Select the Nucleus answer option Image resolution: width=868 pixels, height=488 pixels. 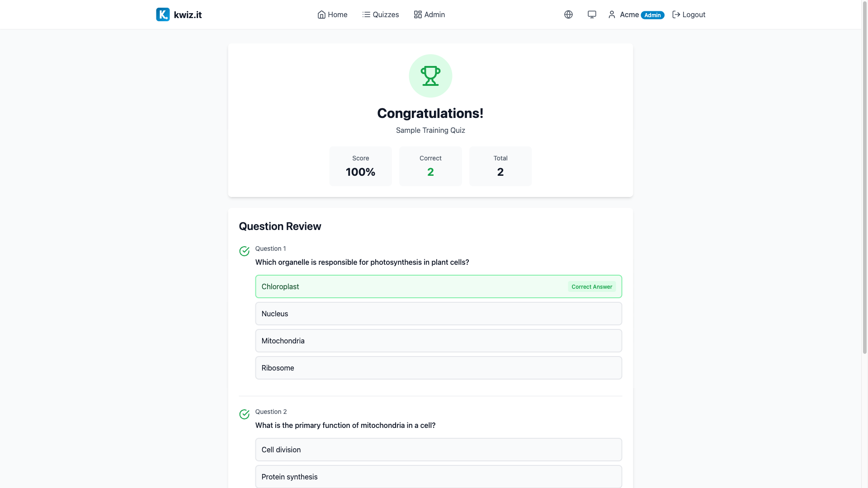tap(439, 313)
